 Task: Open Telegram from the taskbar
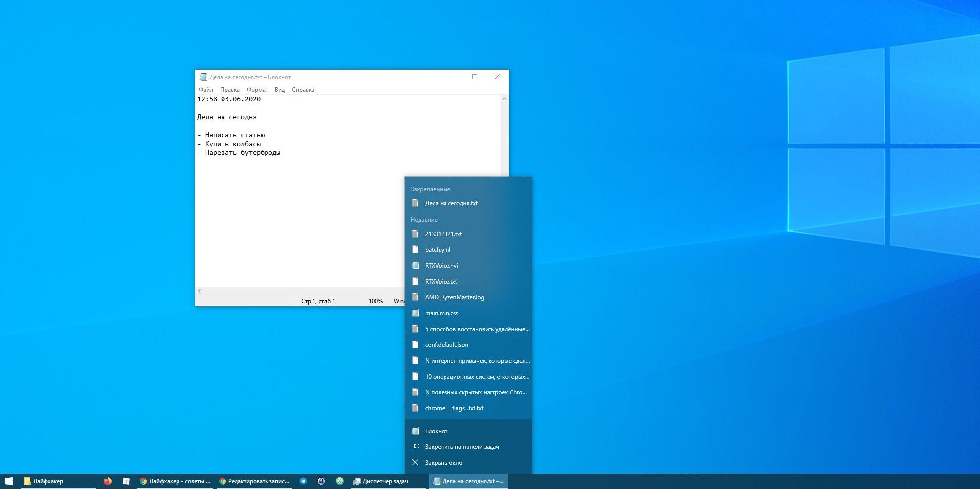303,481
